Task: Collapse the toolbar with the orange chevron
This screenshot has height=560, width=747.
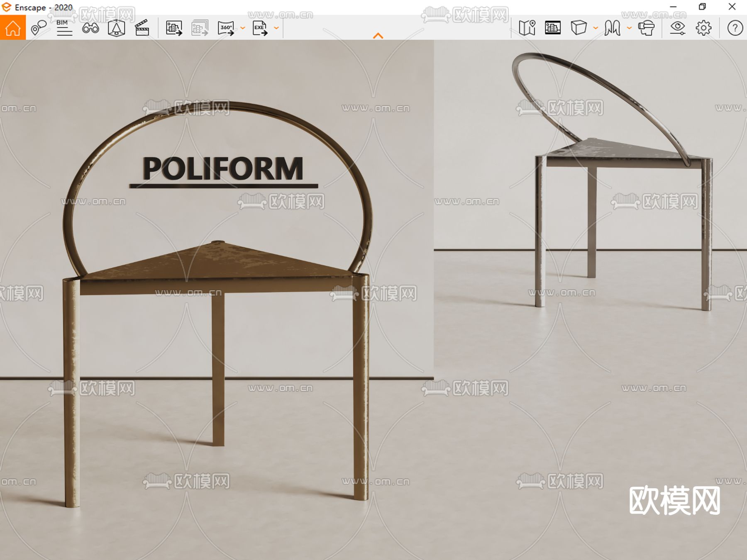Action: tap(378, 36)
